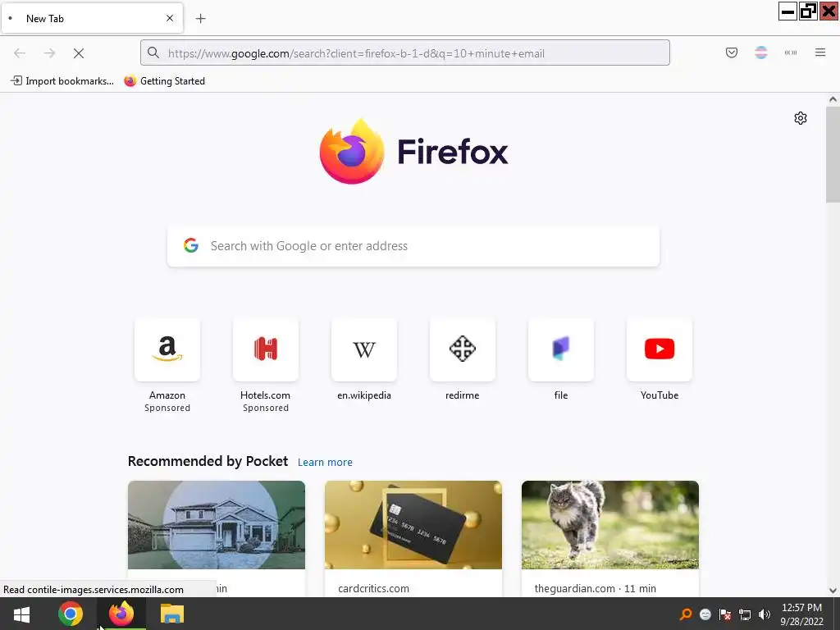This screenshot has width=840, height=630.
Task: Open a new tab with the plus button
Action: (x=200, y=19)
